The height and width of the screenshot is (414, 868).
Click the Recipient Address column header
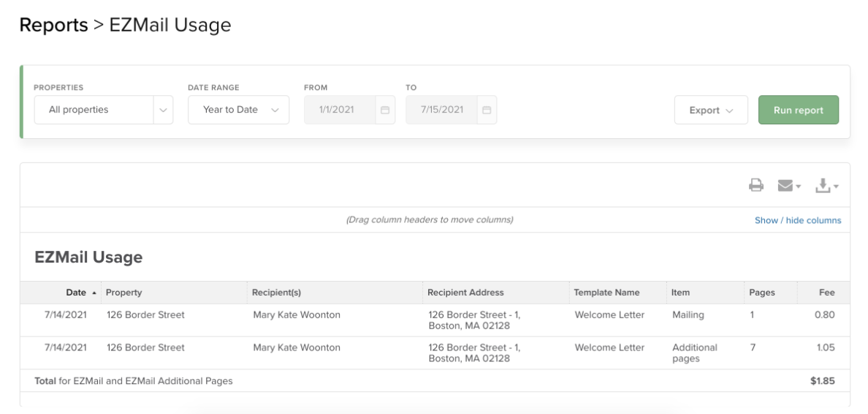[465, 293]
